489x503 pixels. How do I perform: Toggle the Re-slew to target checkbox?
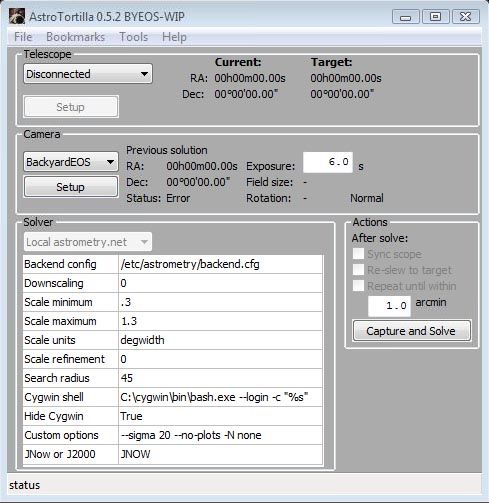pyautogui.click(x=358, y=270)
